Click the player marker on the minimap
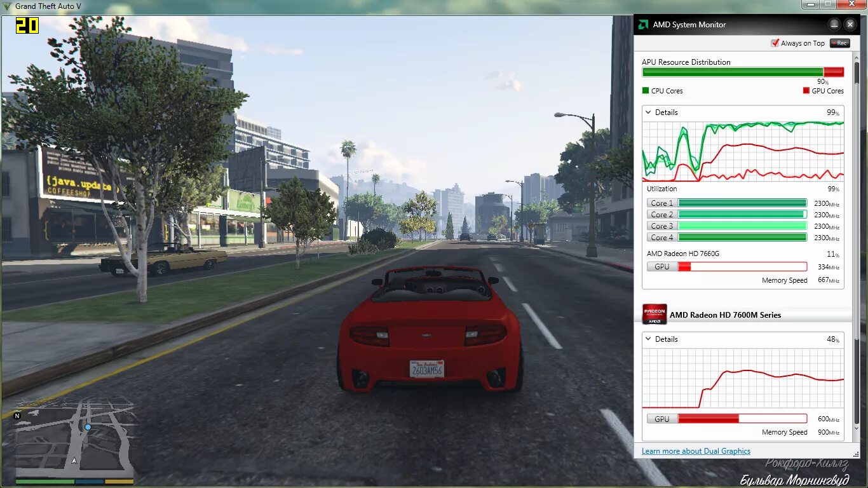 (x=74, y=461)
